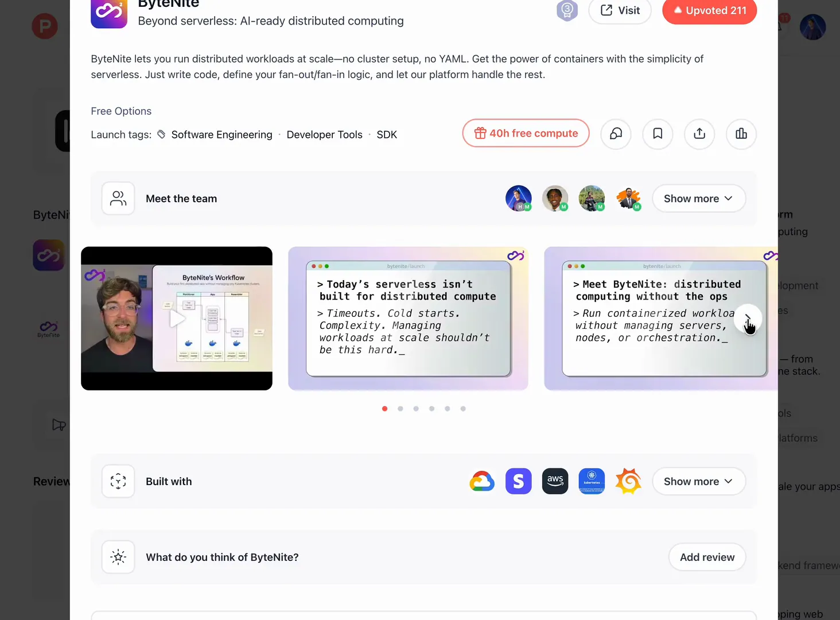Open Product Hunt logo in background page
Screen dimensions: 840x620
click(45, 26)
